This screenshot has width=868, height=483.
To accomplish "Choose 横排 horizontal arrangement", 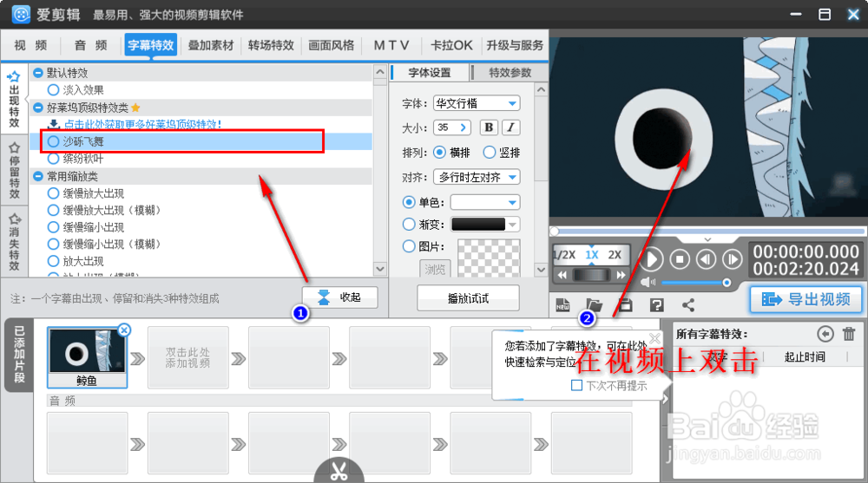I will 439,152.
